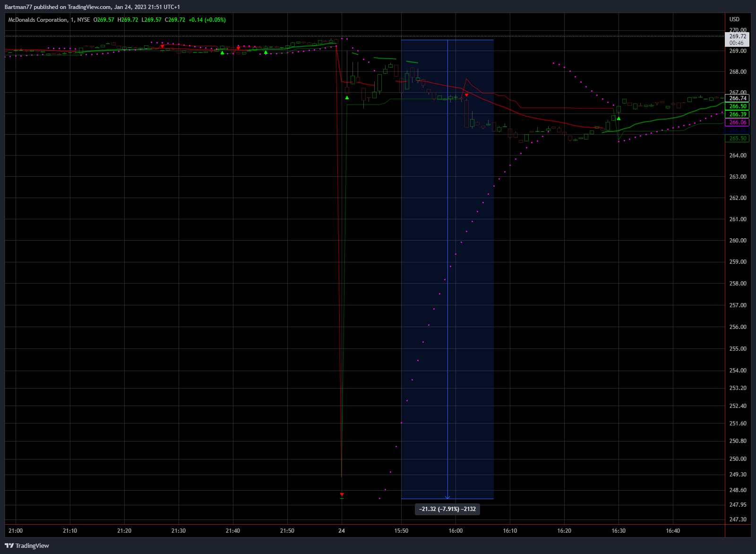The height and width of the screenshot is (554, 756).
Task: Click the blue measurement arrowhead at the range bottom
Action: (447, 497)
